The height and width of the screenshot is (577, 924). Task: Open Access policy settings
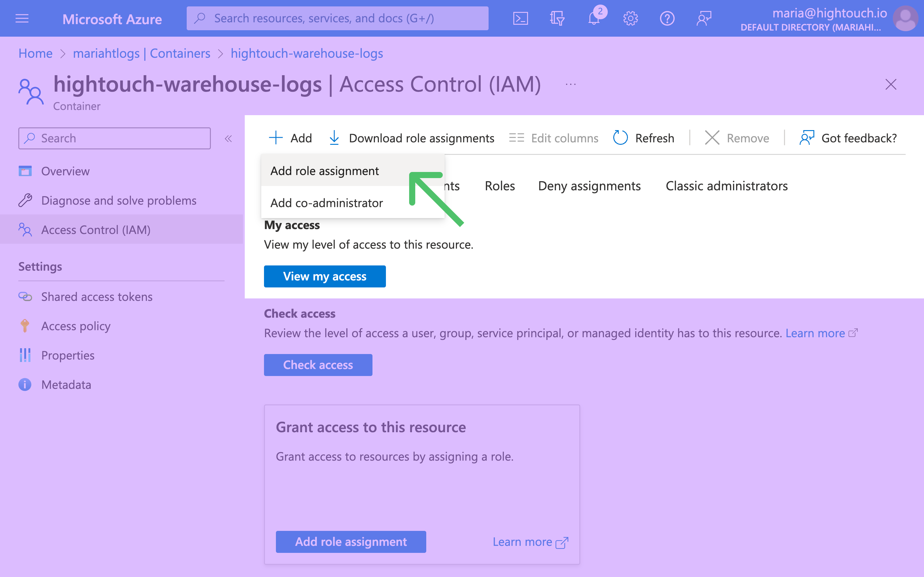coord(121,326)
